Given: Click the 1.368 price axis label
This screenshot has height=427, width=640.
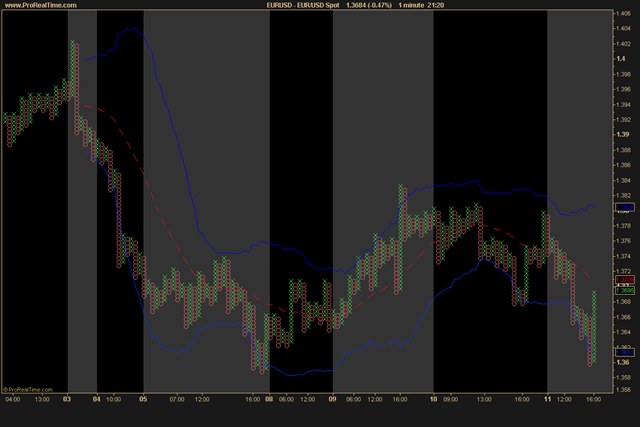Looking at the screenshot, I should pyautogui.click(x=623, y=302).
